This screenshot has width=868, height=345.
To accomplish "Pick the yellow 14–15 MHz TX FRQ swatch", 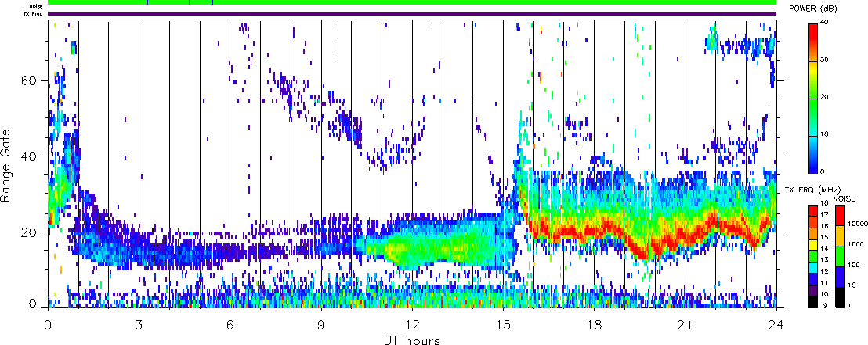I will 814,244.
